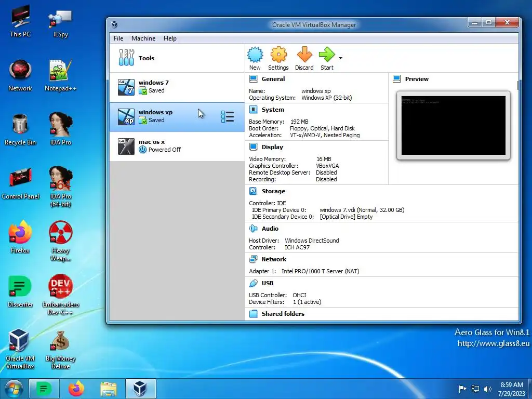
Task: Click the System chip icon
Action: pos(253,109)
